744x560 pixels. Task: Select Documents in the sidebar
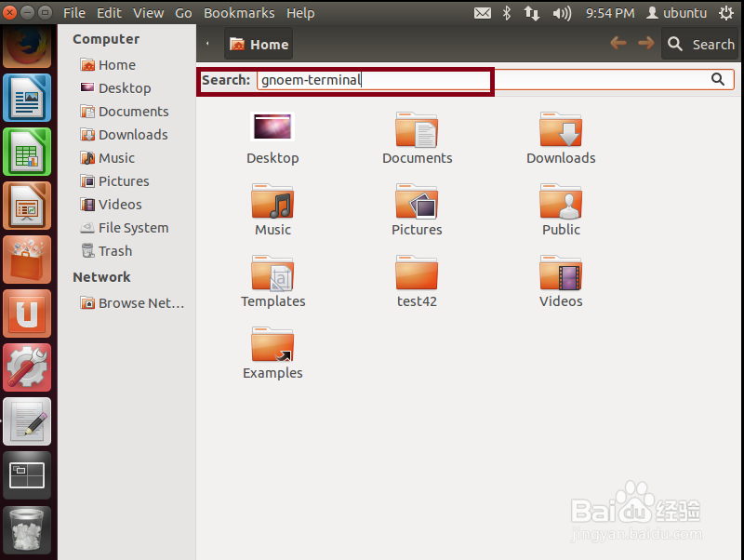(x=125, y=112)
